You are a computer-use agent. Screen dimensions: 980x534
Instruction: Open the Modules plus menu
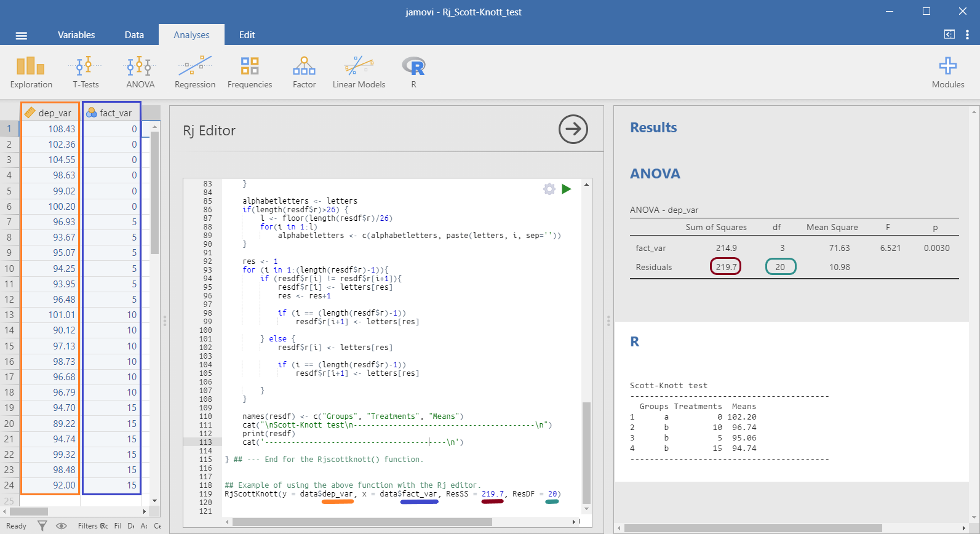click(x=947, y=72)
